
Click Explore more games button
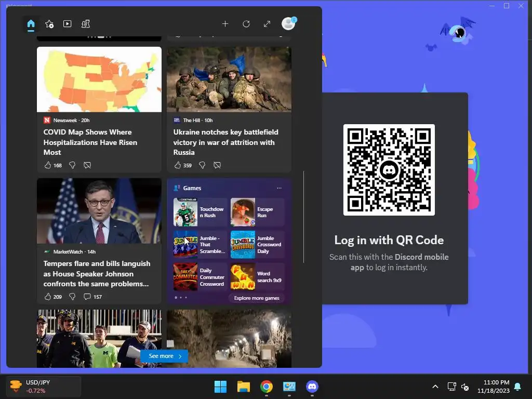257,298
